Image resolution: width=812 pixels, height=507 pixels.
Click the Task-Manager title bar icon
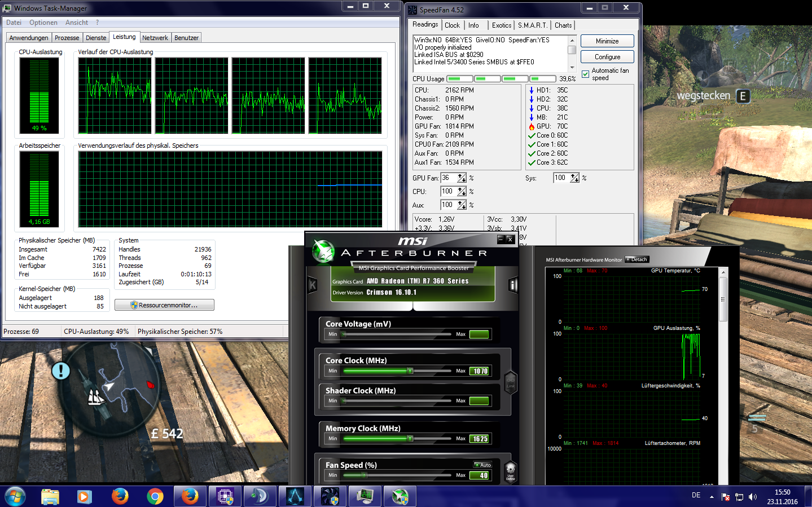pyautogui.click(x=7, y=8)
